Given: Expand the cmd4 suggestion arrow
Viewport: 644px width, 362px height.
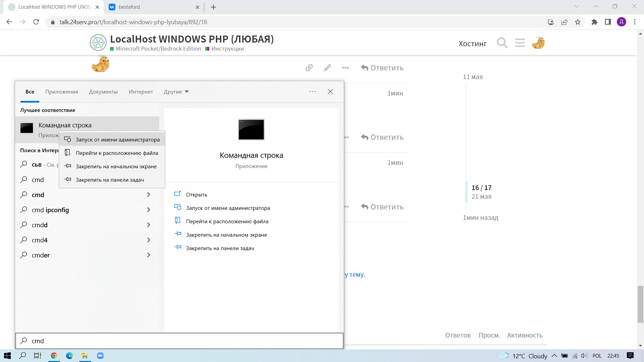Looking at the screenshot, I should click(149, 240).
